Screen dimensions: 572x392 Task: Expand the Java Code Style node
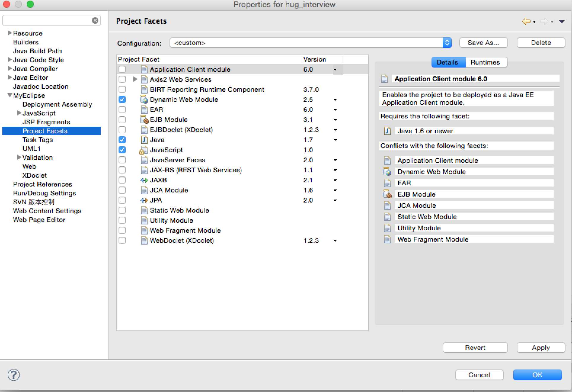10,60
